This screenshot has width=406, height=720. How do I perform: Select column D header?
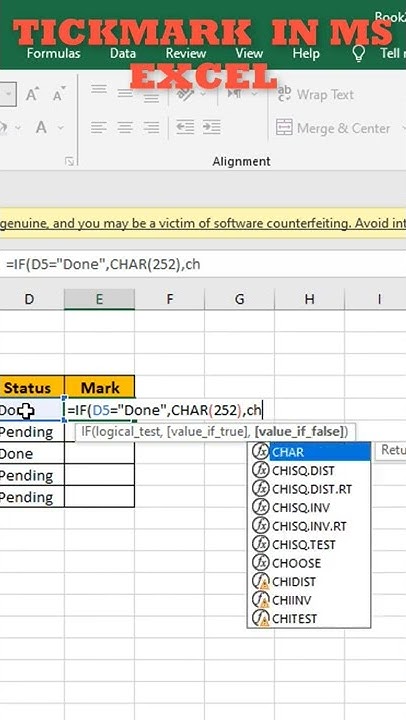coord(29,299)
